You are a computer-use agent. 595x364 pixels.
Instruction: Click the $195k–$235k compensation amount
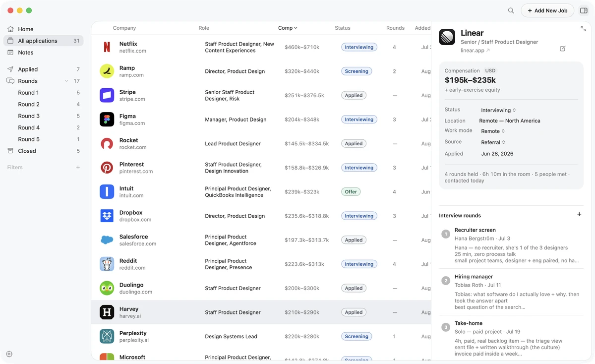click(x=470, y=80)
